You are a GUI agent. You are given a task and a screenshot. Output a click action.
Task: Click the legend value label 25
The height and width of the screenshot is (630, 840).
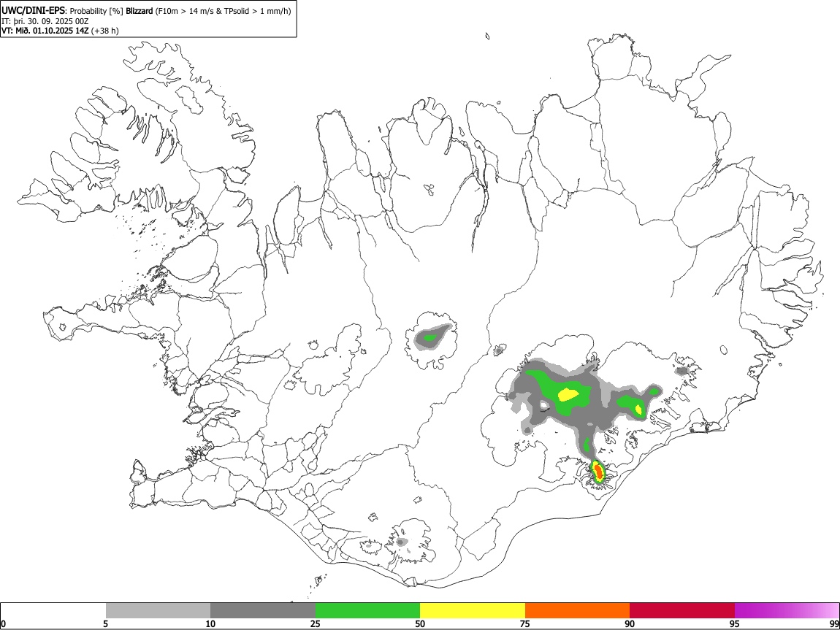point(316,623)
